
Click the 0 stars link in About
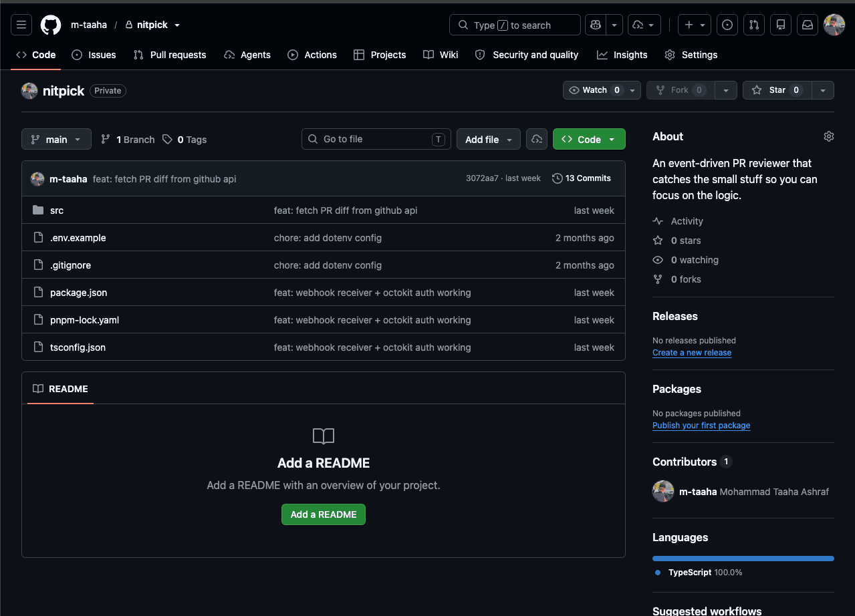pyautogui.click(x=686, y=241)
